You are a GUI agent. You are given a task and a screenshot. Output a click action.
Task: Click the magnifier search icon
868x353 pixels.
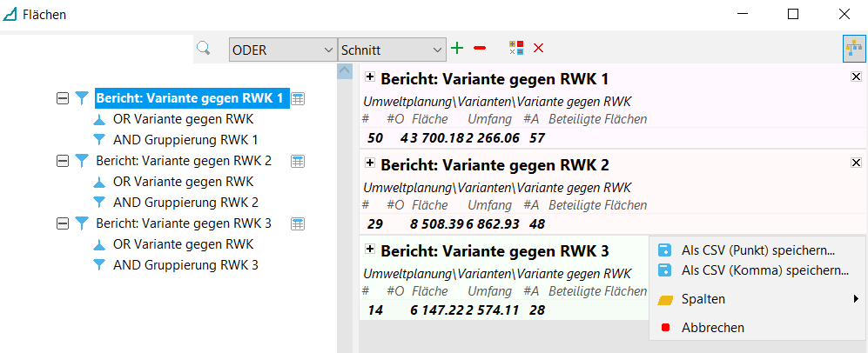coord(204,49)
